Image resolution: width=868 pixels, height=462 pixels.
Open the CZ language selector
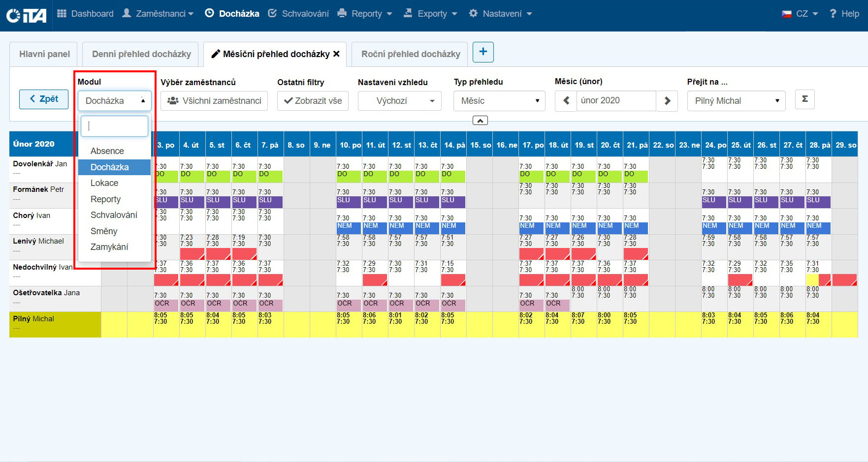[800, 14]
